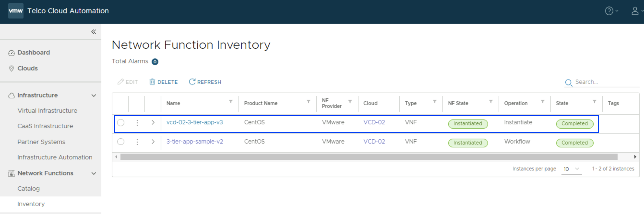Filter the NF State column
This screenshot has height=214, width=644.
[491, 101]
